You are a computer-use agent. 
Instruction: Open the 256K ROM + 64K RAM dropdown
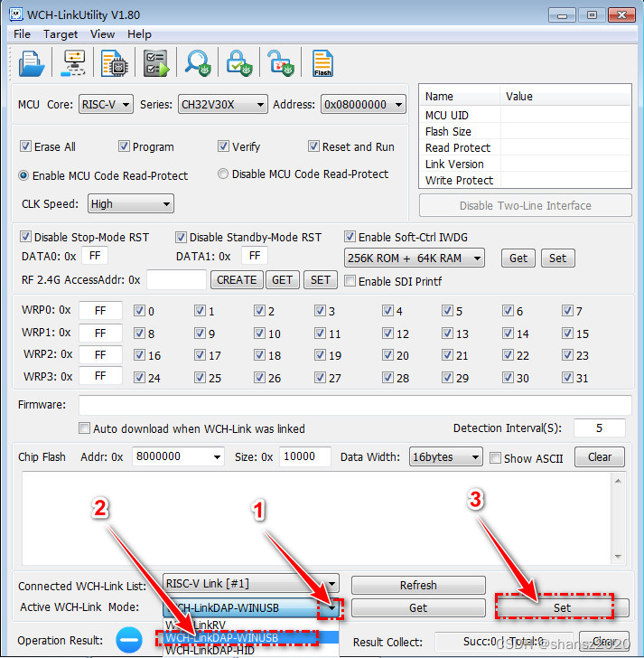pyautogui.click(x=414, y=258)
